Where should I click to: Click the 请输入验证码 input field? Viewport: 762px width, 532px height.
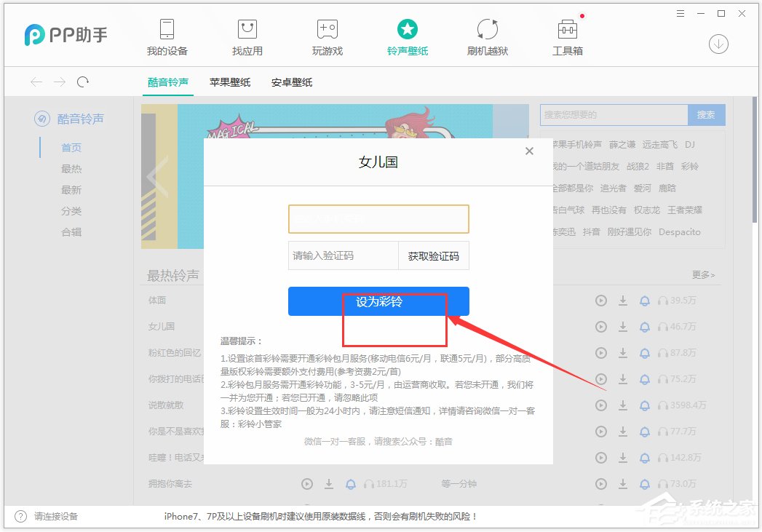click(x=343, y=255)
